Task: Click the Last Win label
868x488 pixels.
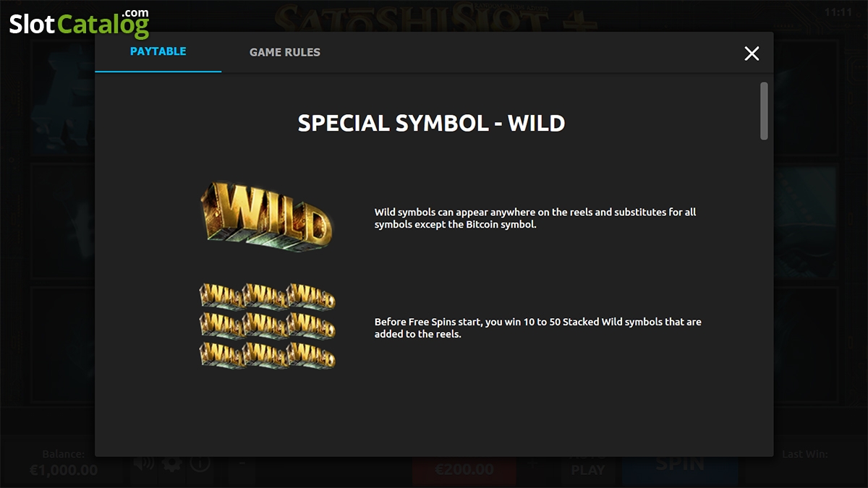Action: point(805,455)
